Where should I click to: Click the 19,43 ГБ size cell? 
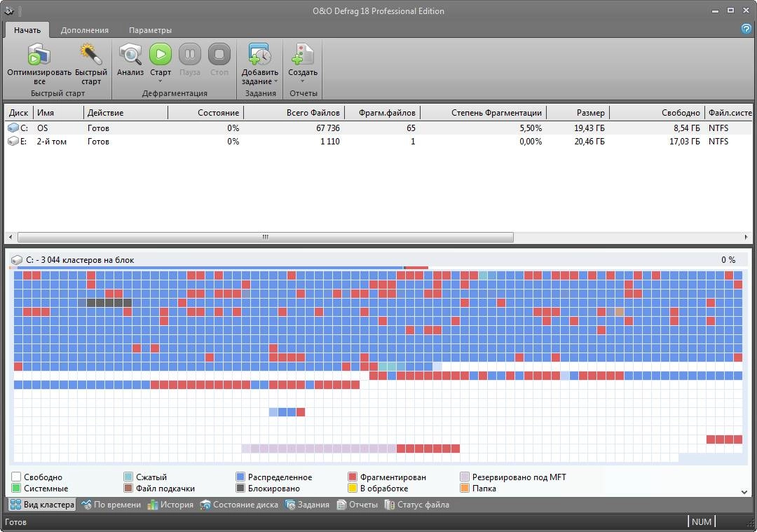pos(589,128)
